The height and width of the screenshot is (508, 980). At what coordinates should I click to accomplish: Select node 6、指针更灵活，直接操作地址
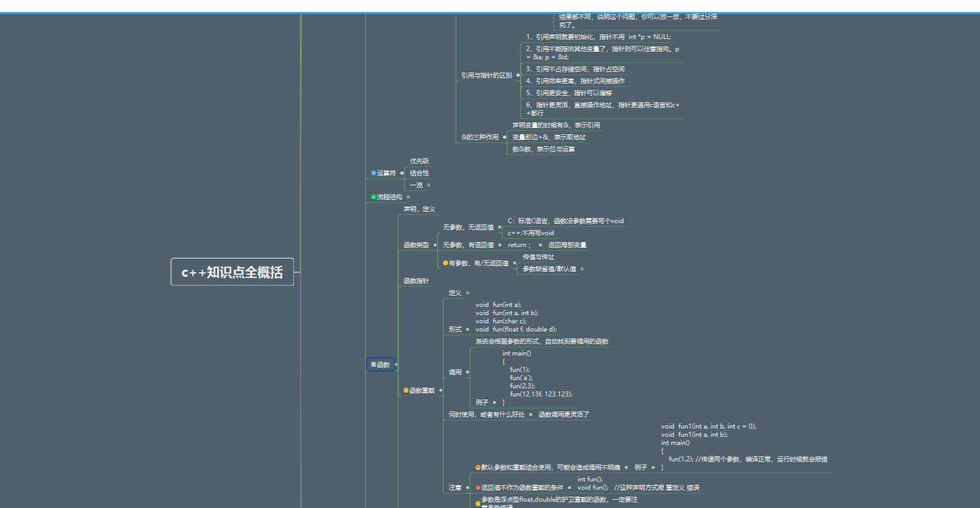603,109
